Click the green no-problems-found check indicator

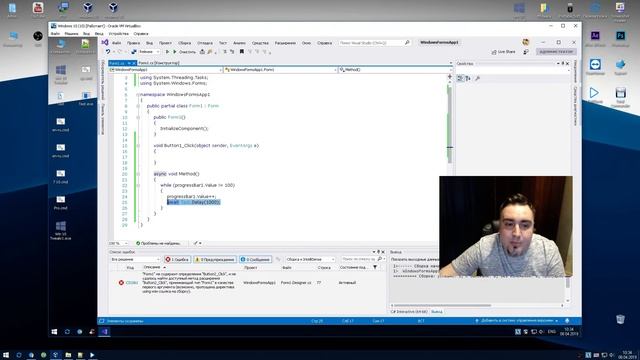coord(138,243)
